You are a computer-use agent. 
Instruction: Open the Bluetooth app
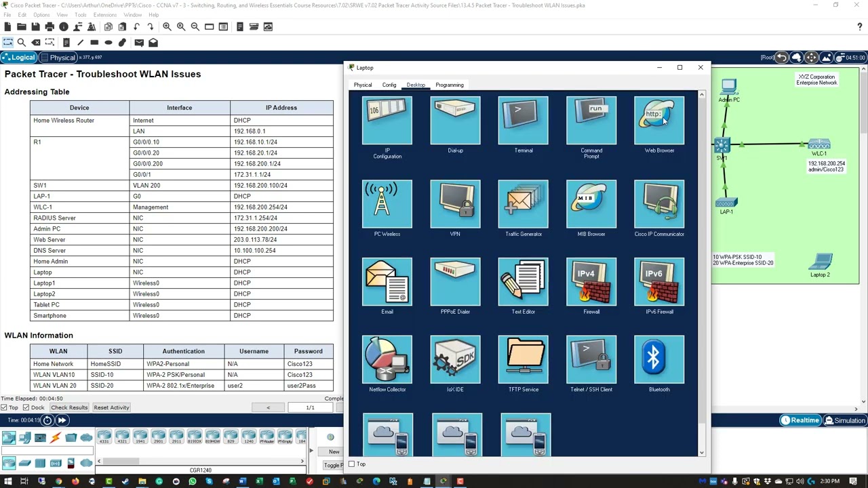tap(659, 360)
